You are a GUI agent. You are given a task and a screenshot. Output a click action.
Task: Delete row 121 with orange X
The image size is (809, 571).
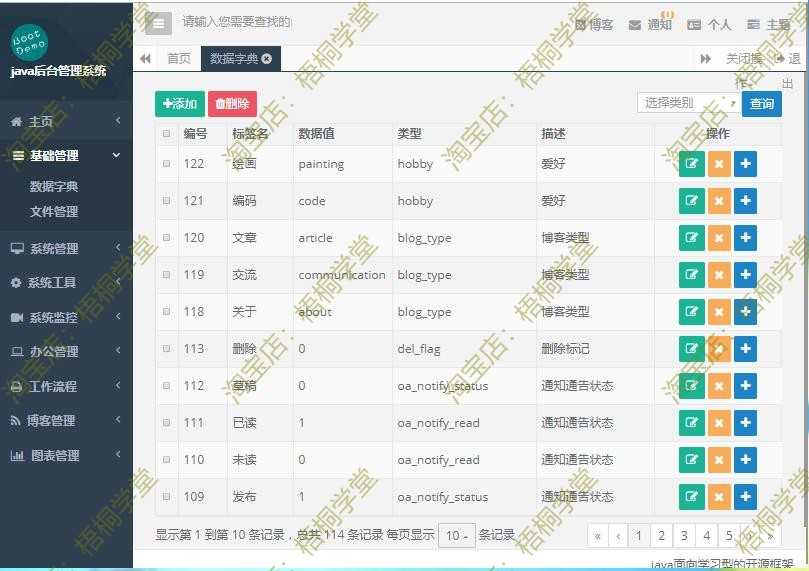(719, 201)
